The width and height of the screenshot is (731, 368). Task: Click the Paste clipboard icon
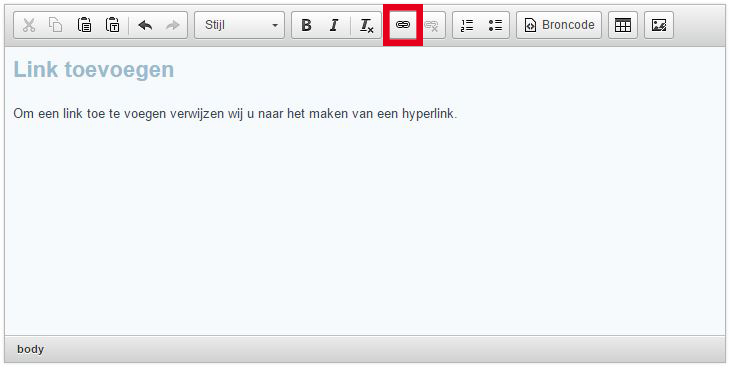pos(84,25)
